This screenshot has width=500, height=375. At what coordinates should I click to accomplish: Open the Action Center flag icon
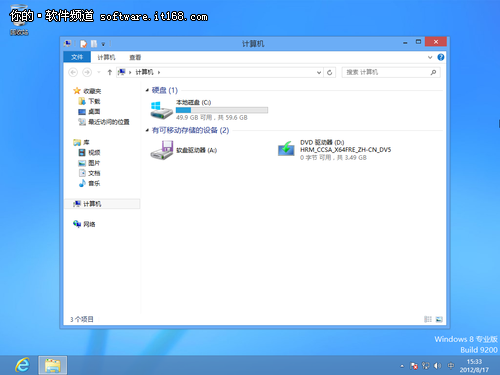[414, 366]
